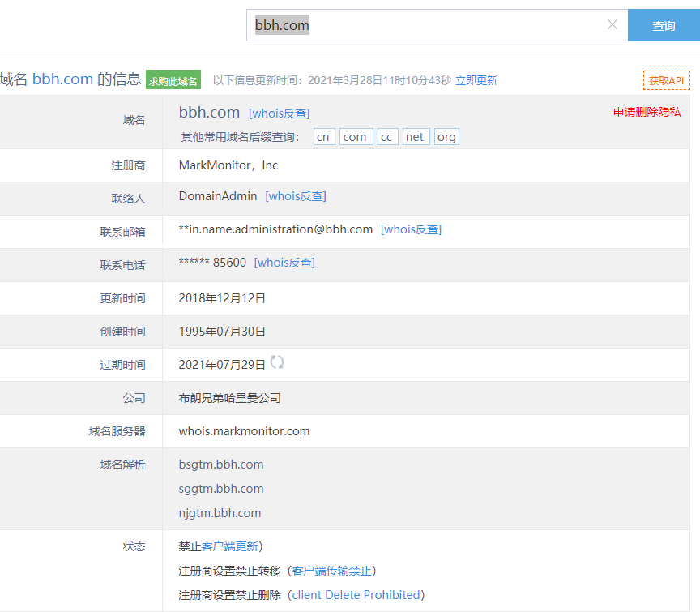Screen dimensions: 700x612
Task: Click the 客户端更新 status link
Action: (229, 546)
